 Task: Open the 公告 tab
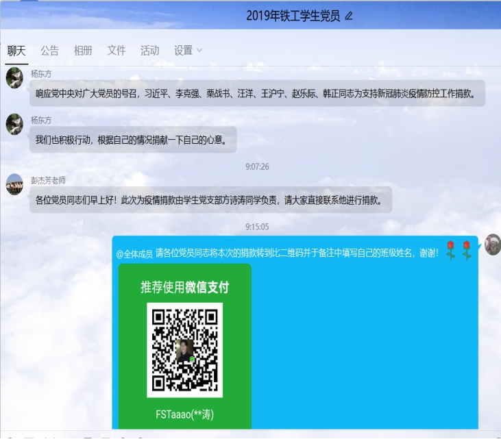click(x=50, y=51)
